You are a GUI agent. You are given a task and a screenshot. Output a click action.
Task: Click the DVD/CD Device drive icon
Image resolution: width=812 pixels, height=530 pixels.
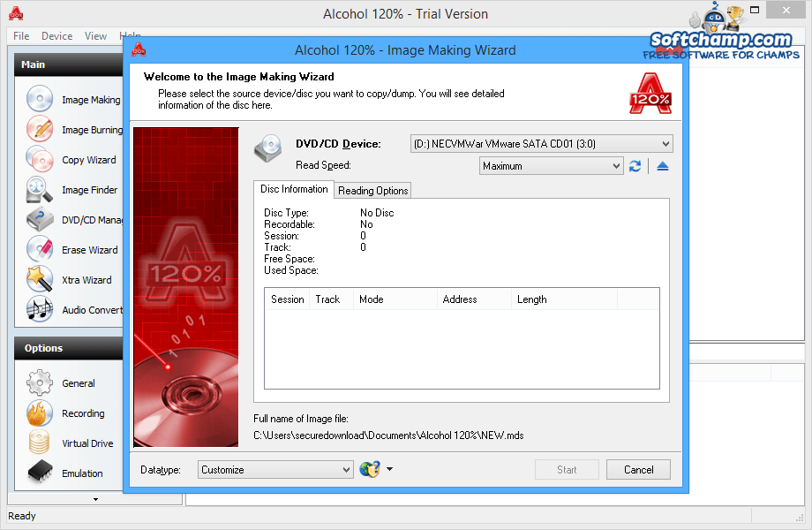pyautogui.click(x=267, y=148)
